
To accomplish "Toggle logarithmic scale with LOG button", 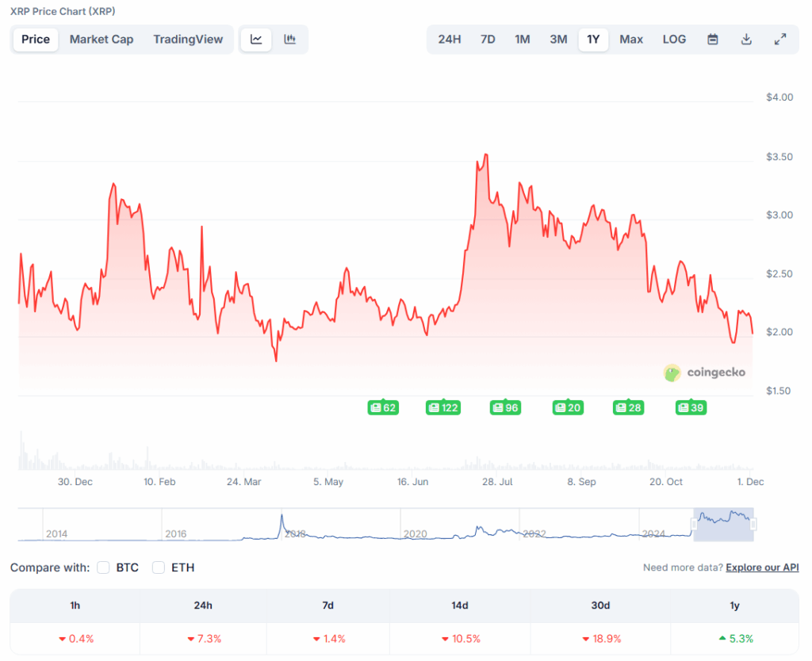I will click(x=674, y=39).
